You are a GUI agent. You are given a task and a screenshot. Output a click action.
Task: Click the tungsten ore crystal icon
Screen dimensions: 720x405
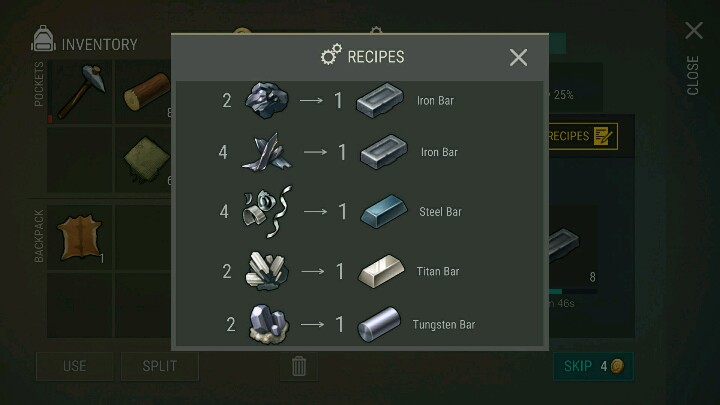tap(269, 324)
